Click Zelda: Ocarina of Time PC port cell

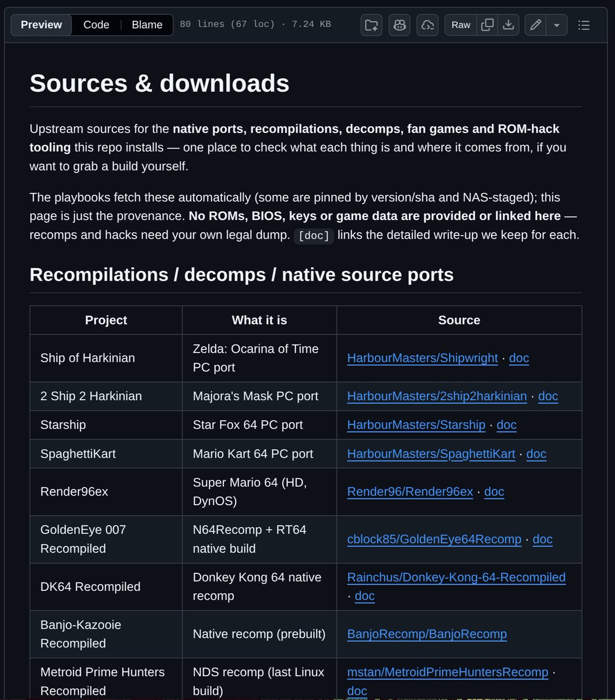(259, 358)
